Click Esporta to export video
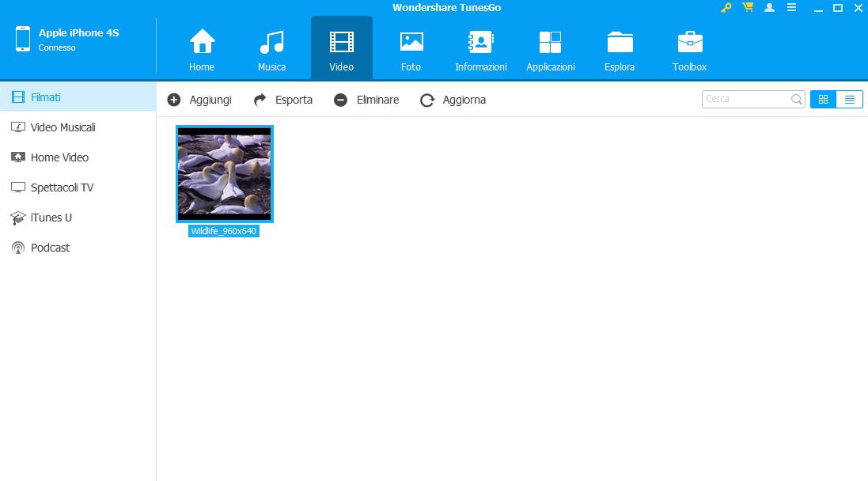 point(283,100)
